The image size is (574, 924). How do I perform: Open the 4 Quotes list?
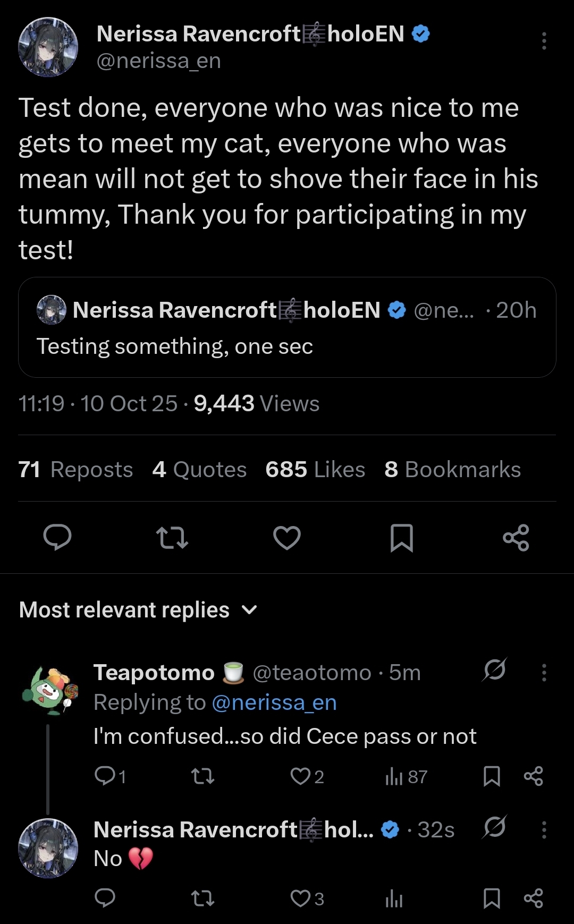point(199,470)
